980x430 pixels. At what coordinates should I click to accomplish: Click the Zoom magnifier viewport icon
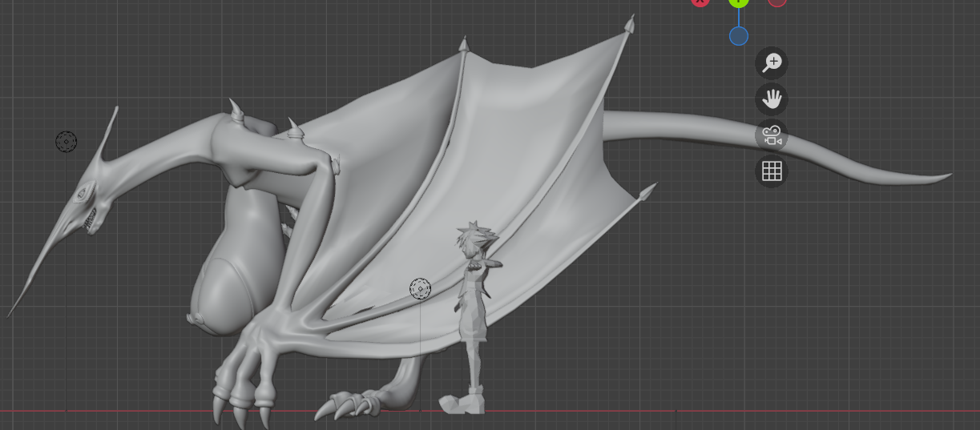tap(772, 63)
